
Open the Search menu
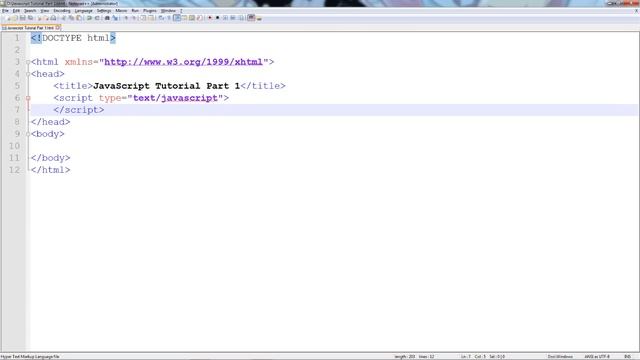click(30, 11)
